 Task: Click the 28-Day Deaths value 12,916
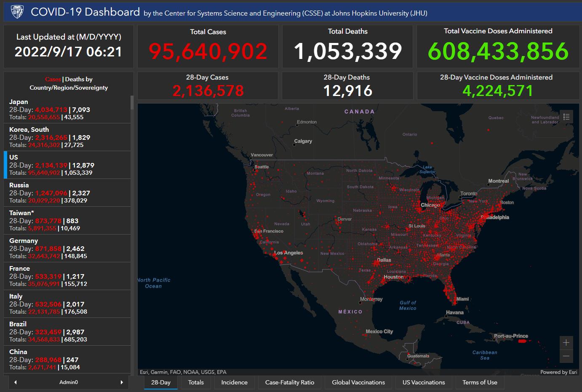(348, 91)
